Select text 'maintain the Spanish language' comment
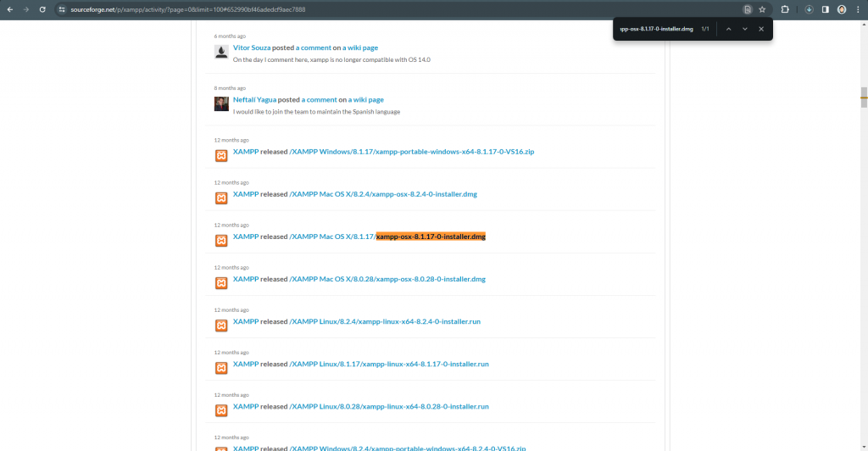The image size is (868, 451). tap(359, 112)
